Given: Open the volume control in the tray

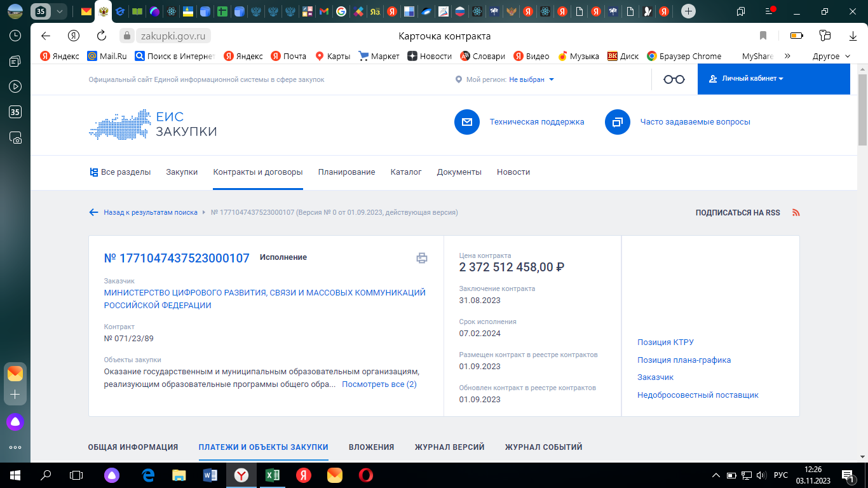Looking at the screenshot, I should (x=761, y=475).
